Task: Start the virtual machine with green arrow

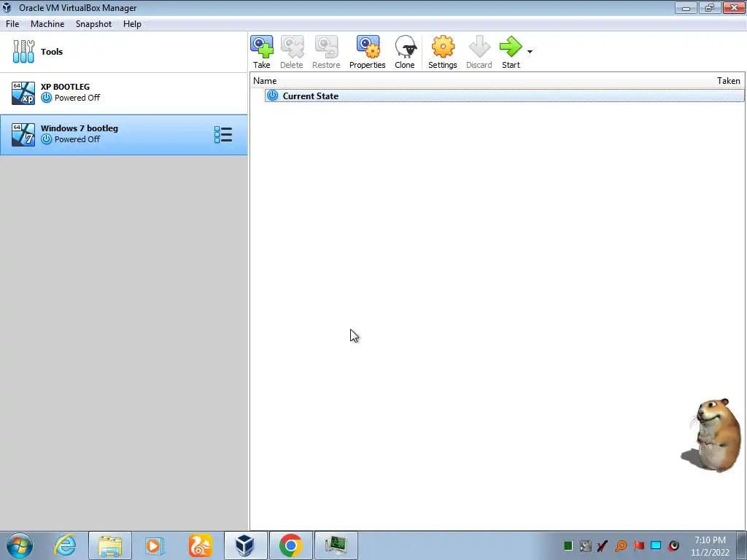Action: tap(511, 52)
